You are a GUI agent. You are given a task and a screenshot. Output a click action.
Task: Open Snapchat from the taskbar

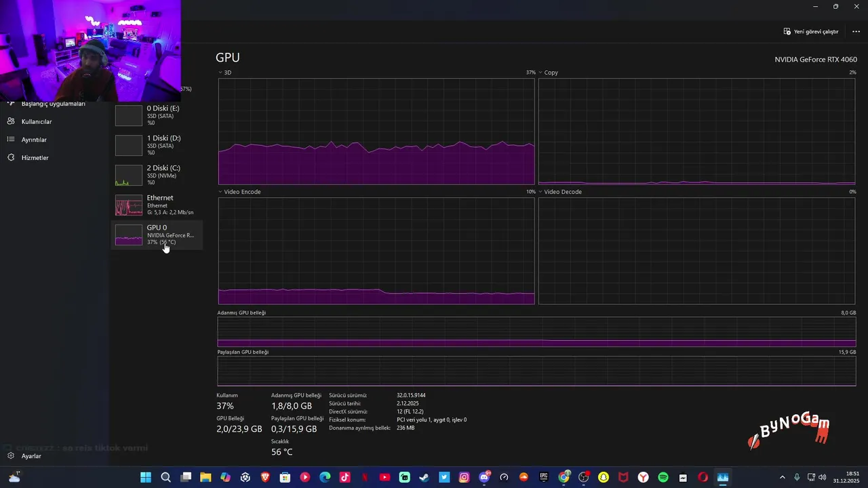coord(604,477)
